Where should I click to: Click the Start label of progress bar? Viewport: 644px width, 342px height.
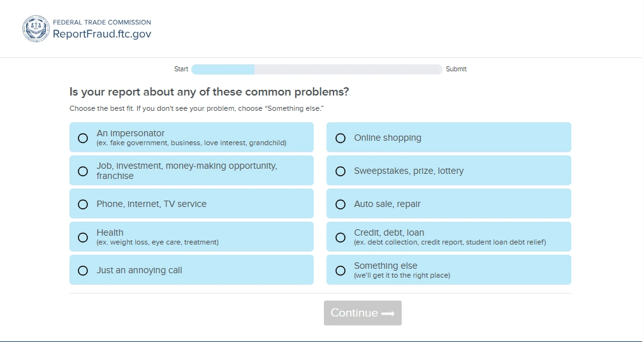[181, 69]
